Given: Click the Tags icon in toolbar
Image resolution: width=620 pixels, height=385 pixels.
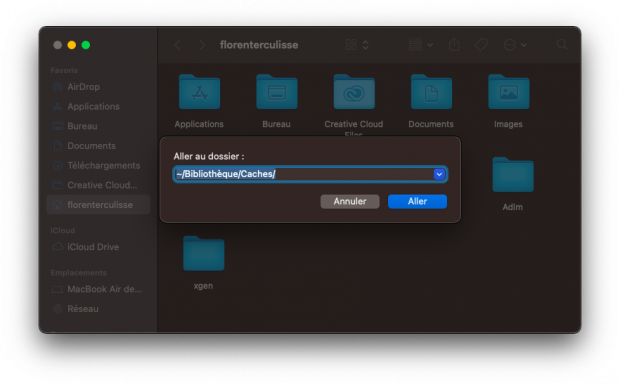Looking at the screenshot, I should tap(481, 45).
